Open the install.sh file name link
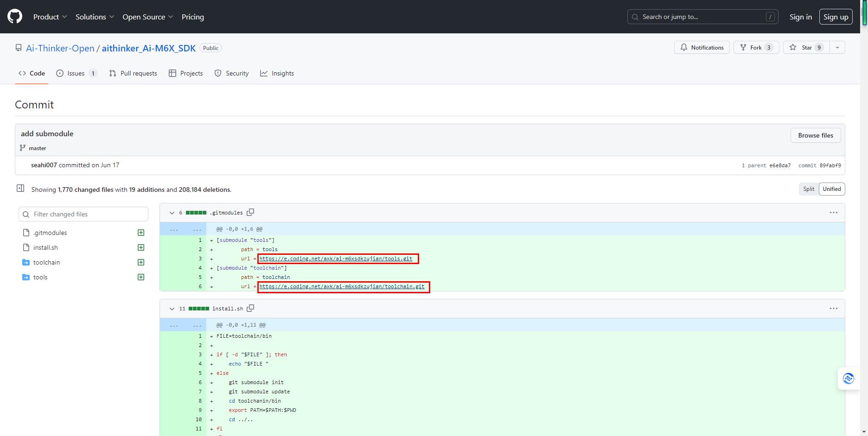Image resolution: width=868 pixels, height=436 pixels. click(x=228, y=309)
